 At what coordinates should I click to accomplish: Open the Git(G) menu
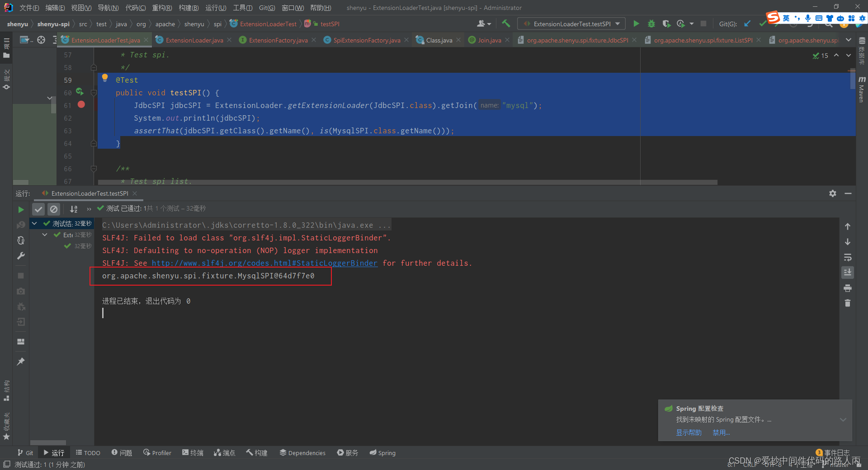coord(267,8)
